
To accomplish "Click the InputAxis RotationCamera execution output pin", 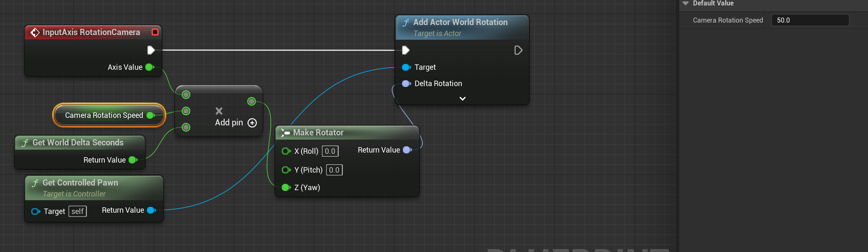I will click(x=151, y=50).
